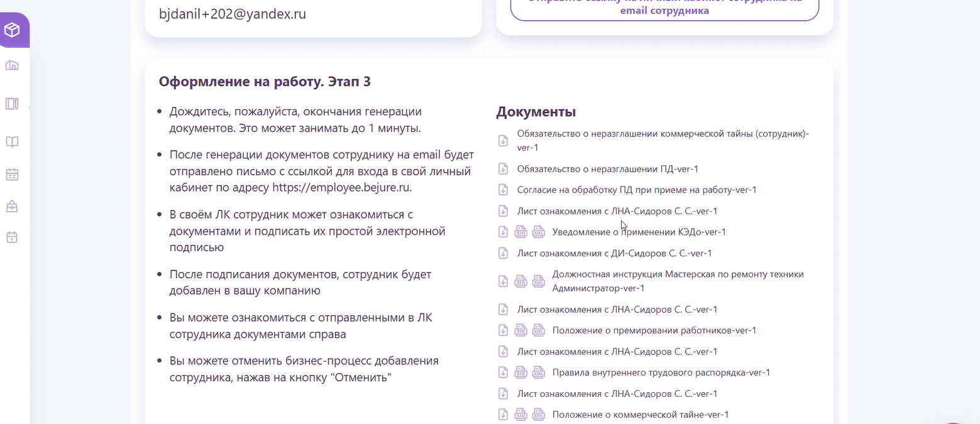Open Положение о премировании работников-ver-1 document name
The height and width of the screenshot is (424, 980).
tap(654, 330)
